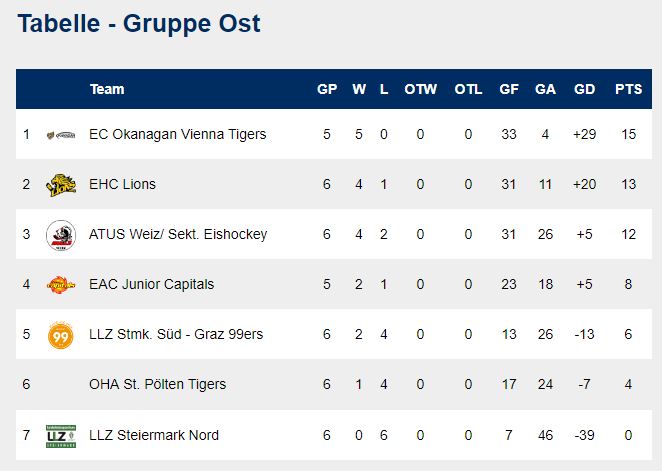Click the ATUS Weiz round team logo
This screenshot has height=471, width=662.
click(x=61, y=235)
